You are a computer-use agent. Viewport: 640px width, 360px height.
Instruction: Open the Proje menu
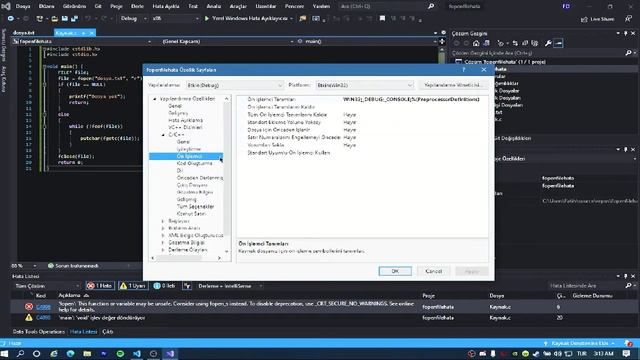click(x=116, y=6)
